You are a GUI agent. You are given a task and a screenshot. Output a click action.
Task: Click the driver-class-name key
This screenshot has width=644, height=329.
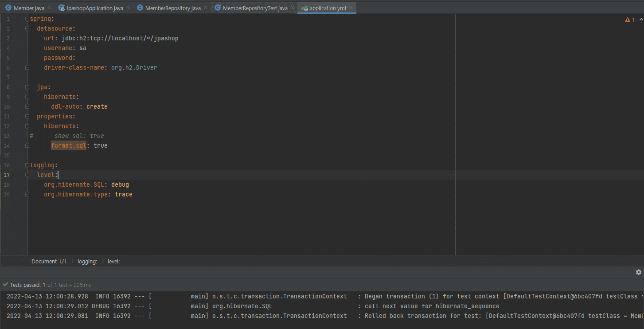(x=76, y=67)
